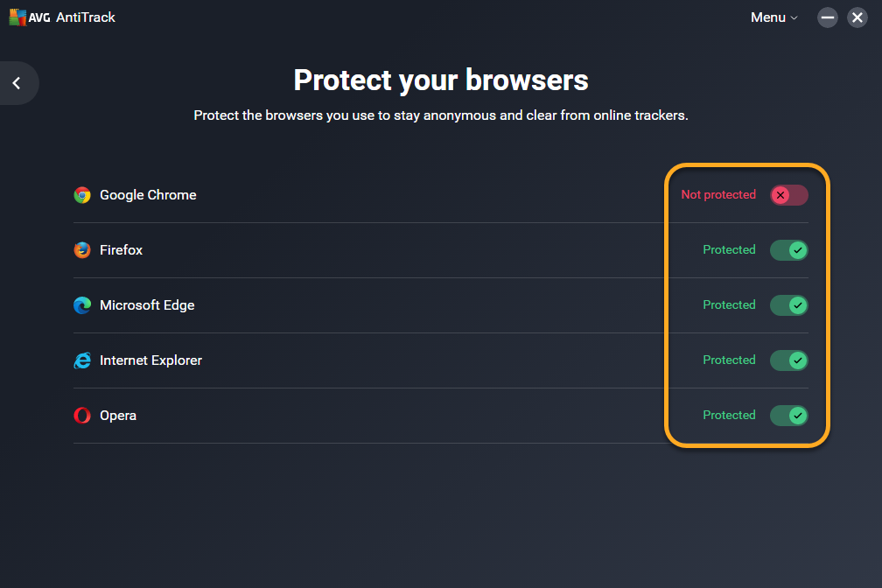Click the red 'Not protected' status text
Screen dimensions: 882x588
tap(718, 195)
